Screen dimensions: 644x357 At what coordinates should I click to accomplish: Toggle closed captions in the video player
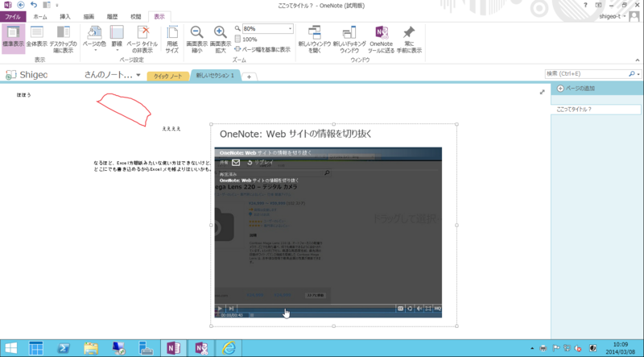point(400,309)
